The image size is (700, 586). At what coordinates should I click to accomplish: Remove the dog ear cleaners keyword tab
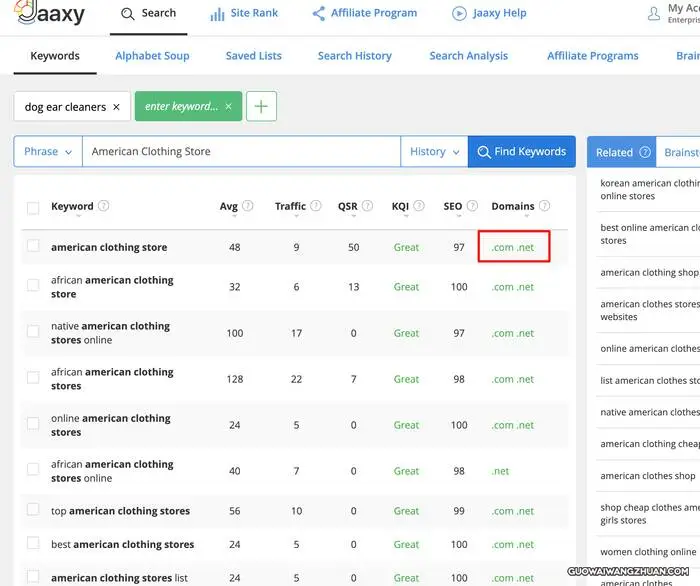tap(116, 107)
